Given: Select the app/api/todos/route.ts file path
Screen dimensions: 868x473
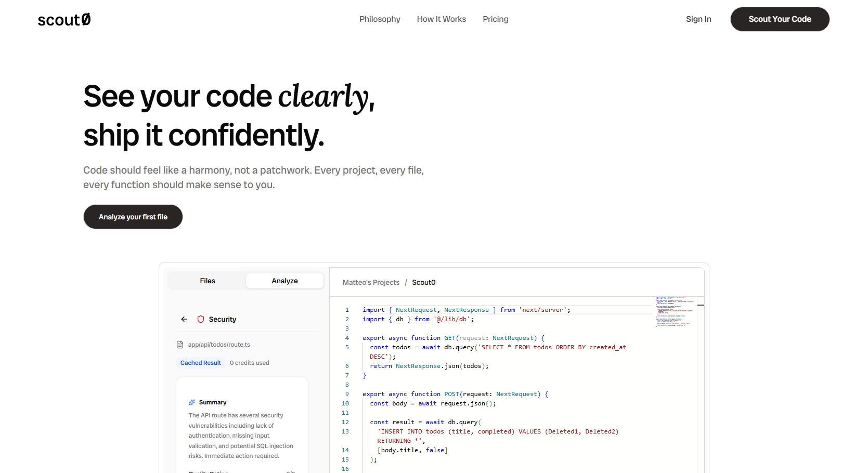Looking at the screenshot, I should coord(219,345).
